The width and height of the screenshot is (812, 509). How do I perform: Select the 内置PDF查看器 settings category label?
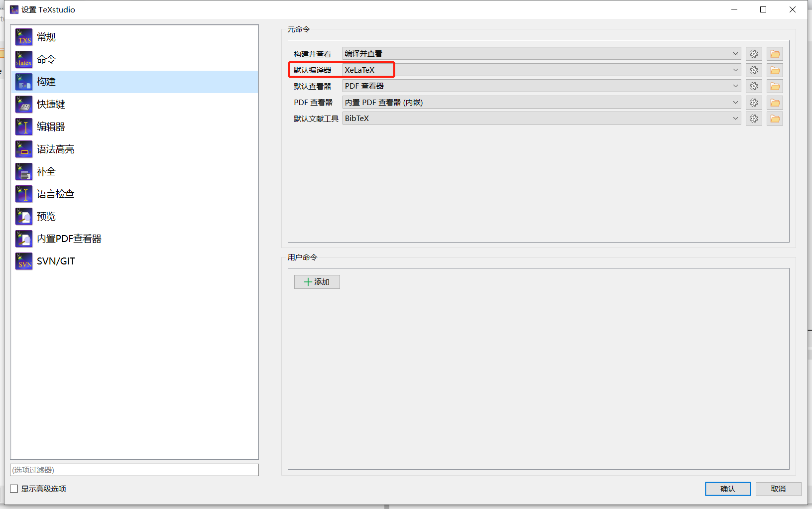(x=69, y=239)
